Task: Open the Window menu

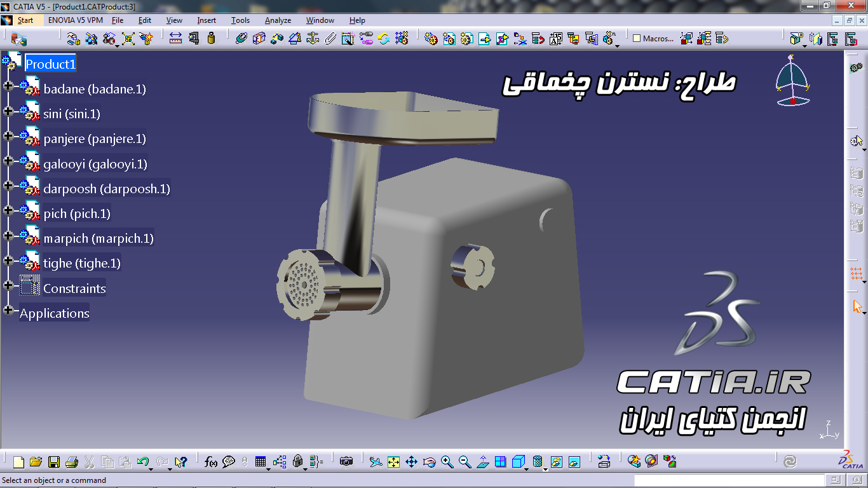Action: tap(320, 20)
